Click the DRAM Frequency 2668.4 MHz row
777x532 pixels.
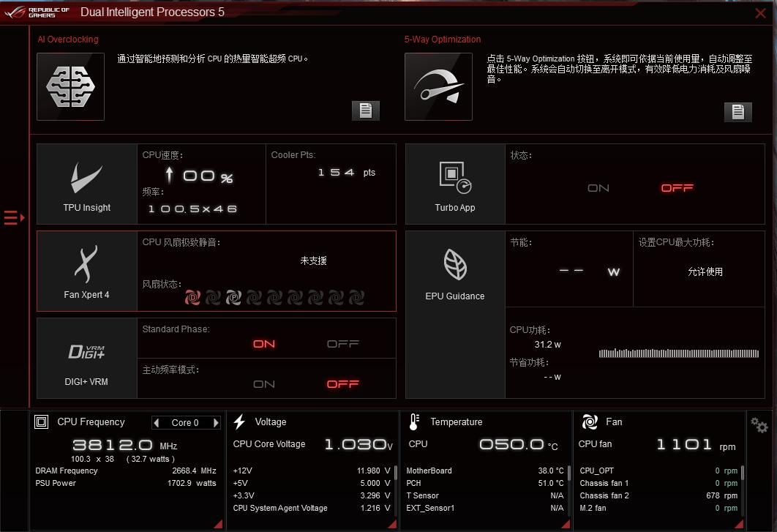click(x=126, y=471)
